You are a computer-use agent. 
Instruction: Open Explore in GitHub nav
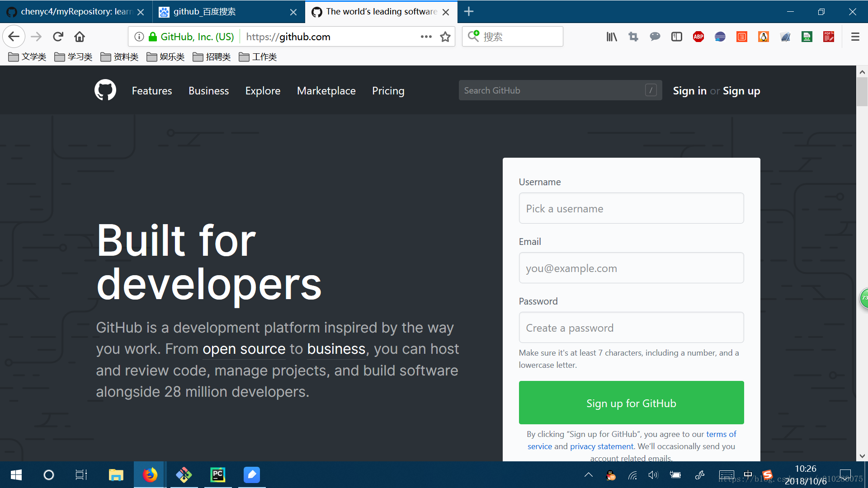(263, 91)
